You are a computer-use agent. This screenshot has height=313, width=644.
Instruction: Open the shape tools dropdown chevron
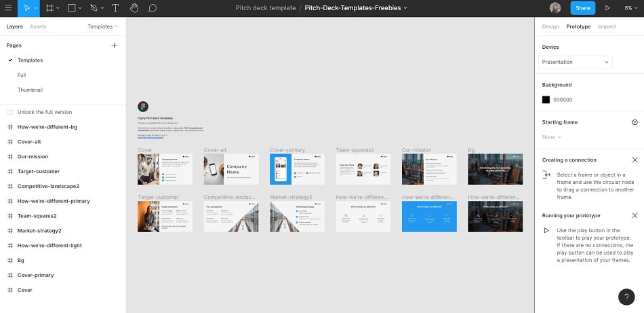(x=80, y=8)
